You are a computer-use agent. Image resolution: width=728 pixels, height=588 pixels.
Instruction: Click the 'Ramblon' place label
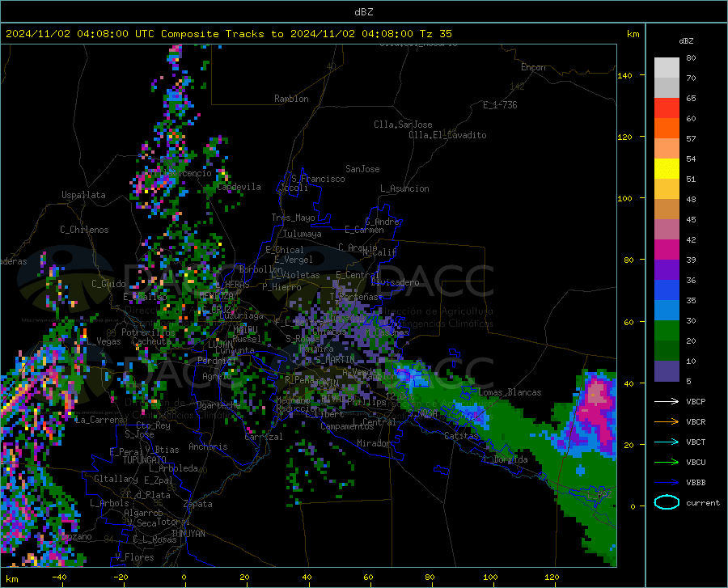tap(291, 99)
